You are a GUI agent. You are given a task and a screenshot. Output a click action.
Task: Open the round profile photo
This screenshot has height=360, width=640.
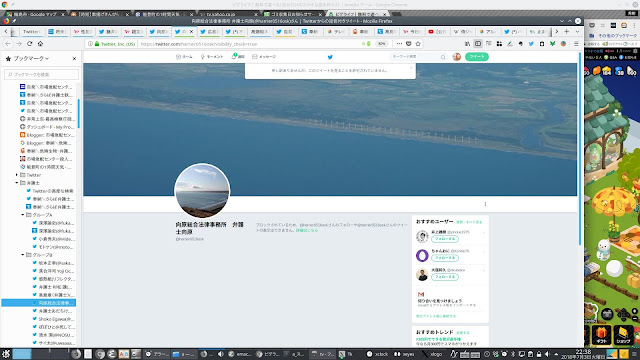pos(202,191)
